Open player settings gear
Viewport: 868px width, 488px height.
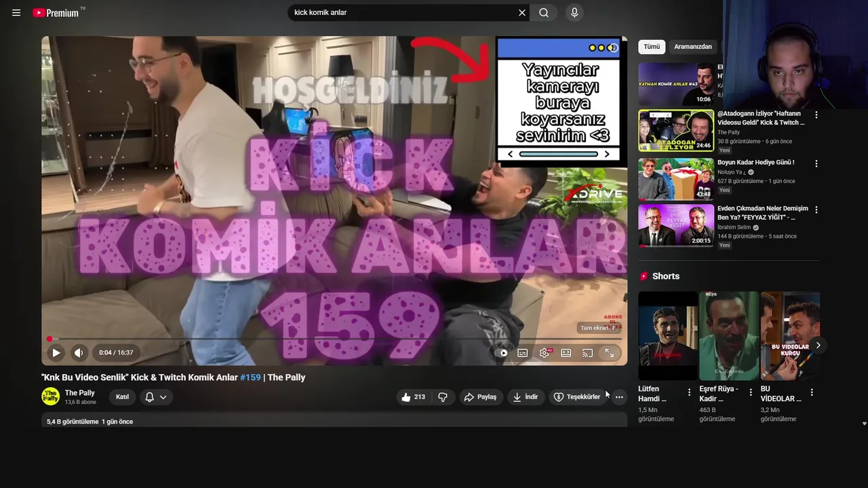click(545, 352)
